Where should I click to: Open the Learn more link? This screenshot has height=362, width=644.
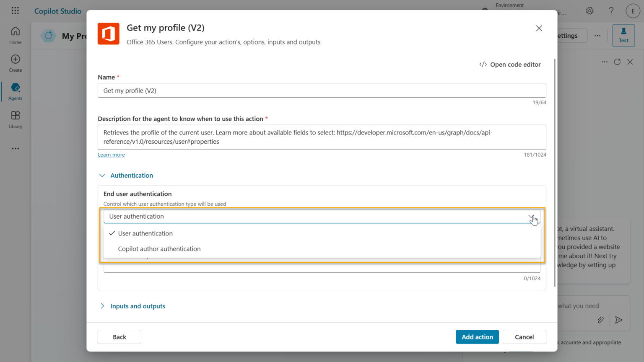click(x=111, y=155)
